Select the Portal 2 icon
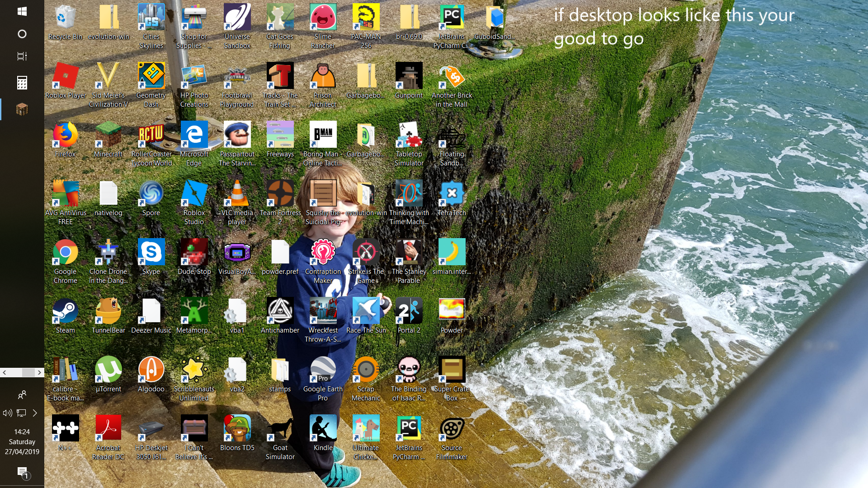868x488 pixels. 409,311
